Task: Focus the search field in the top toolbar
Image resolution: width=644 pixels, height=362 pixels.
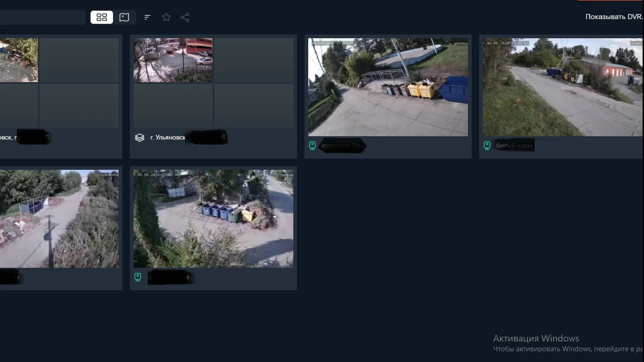Action: (42, 17)
